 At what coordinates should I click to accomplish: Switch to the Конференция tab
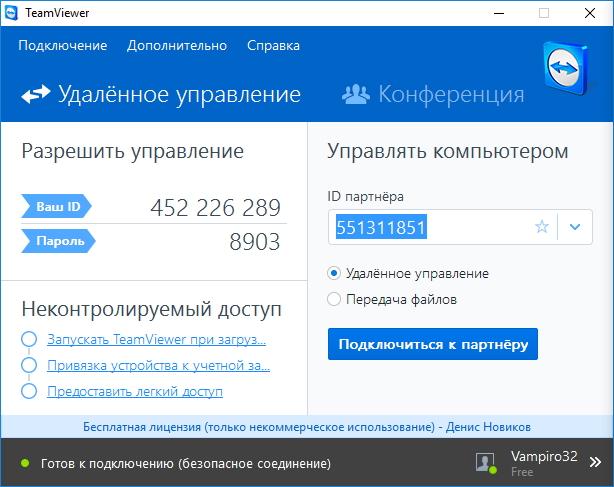click(433, 95)
